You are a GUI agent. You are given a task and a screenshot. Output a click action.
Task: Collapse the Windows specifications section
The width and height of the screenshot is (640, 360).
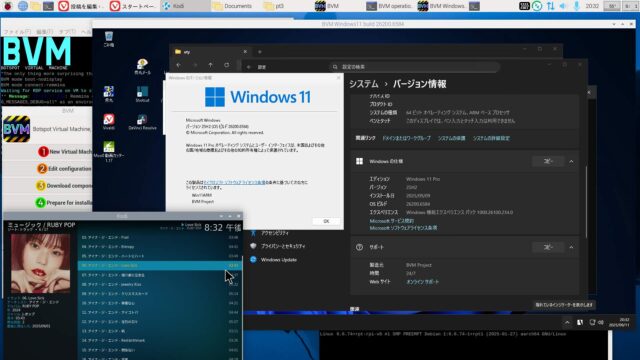571,162
